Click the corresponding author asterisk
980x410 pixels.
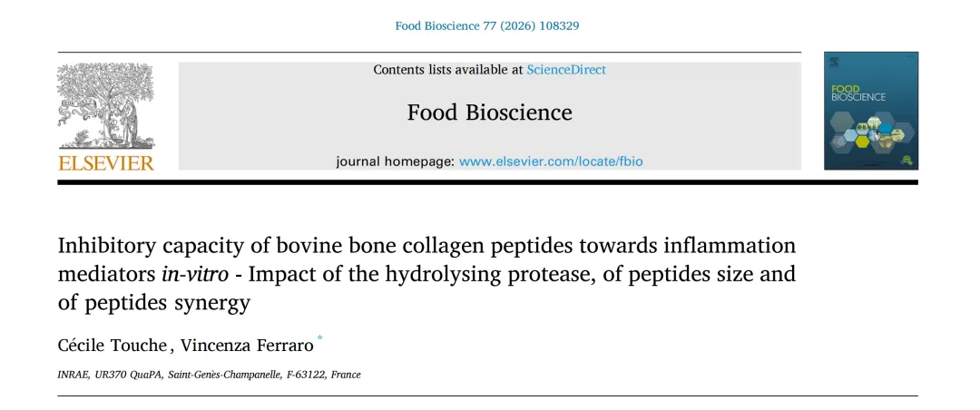click(319, 338)
